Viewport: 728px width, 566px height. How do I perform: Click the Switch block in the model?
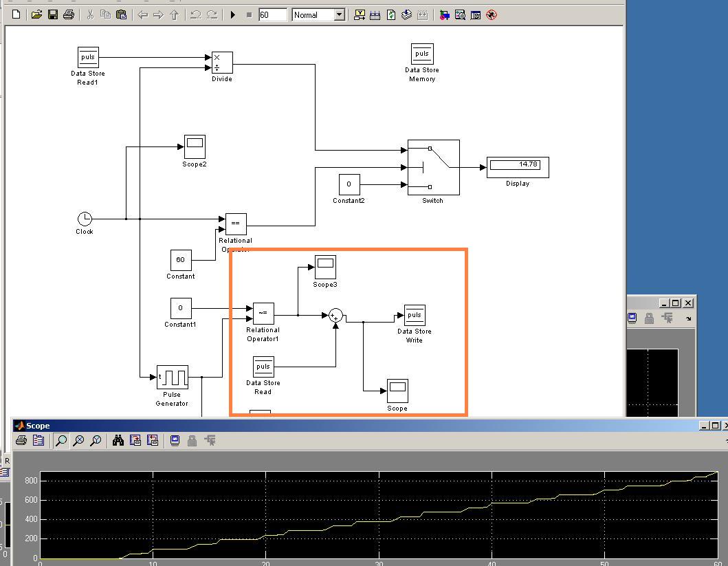433,167
